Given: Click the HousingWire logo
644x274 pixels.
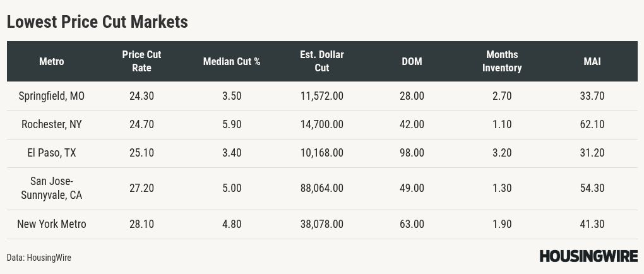Looking at the screenshot, I should click(x=588, y=256).
